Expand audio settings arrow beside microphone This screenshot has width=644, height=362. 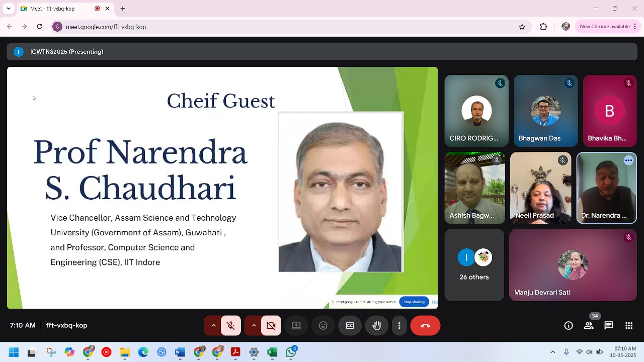point(213,326)
